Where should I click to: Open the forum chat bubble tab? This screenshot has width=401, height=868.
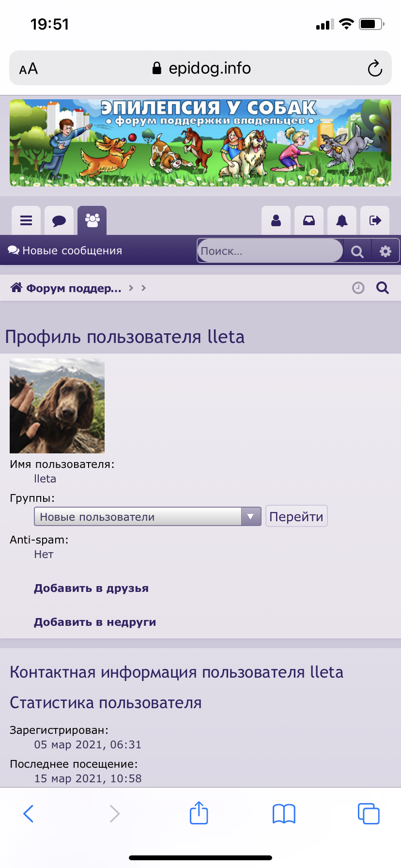tap(59, 221)
